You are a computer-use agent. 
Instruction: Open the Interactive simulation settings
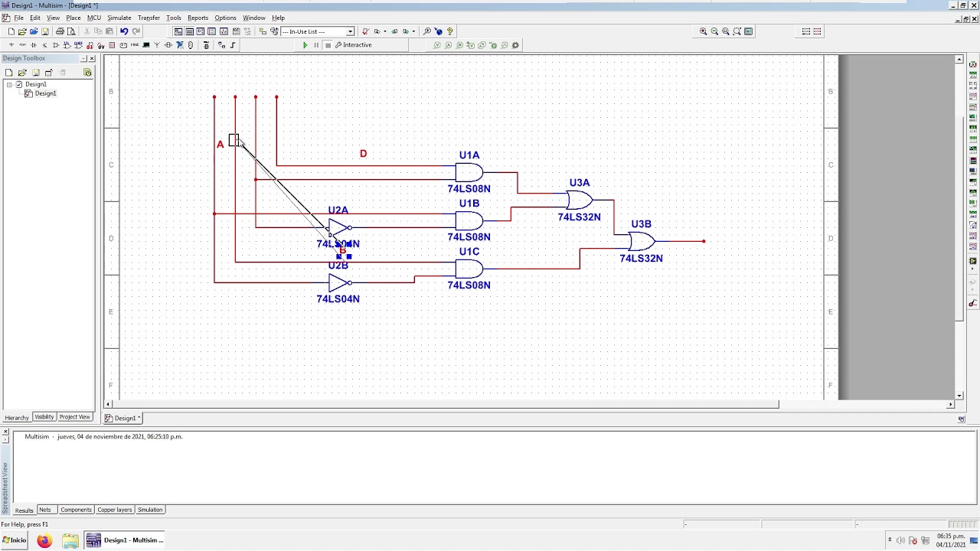[x=353, y=45]
